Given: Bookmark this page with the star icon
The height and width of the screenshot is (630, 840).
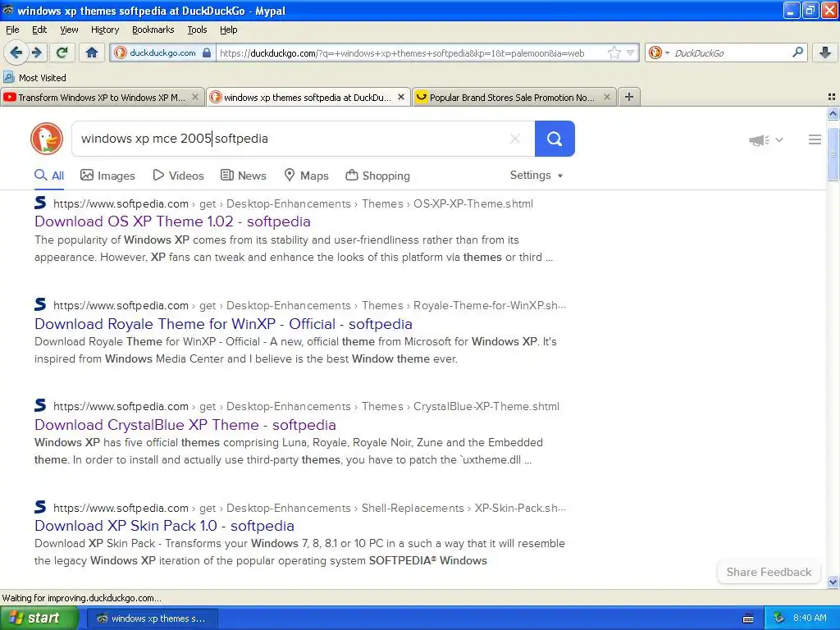Looking at the screenshot, I should click(614, 52).
